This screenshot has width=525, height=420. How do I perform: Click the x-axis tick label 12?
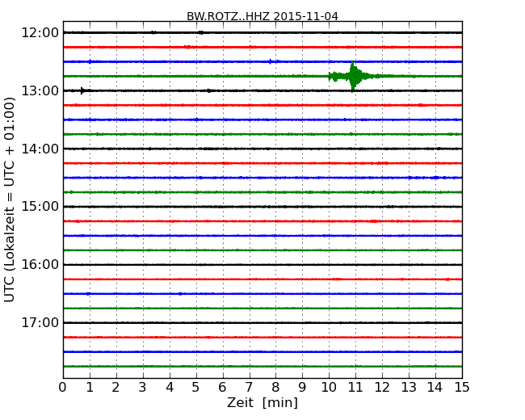tap(382, 388)
